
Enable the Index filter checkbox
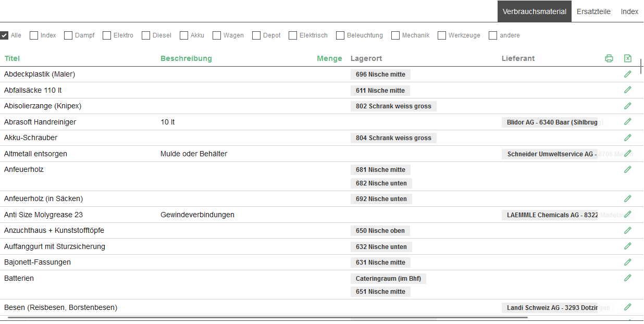(34, 35)
